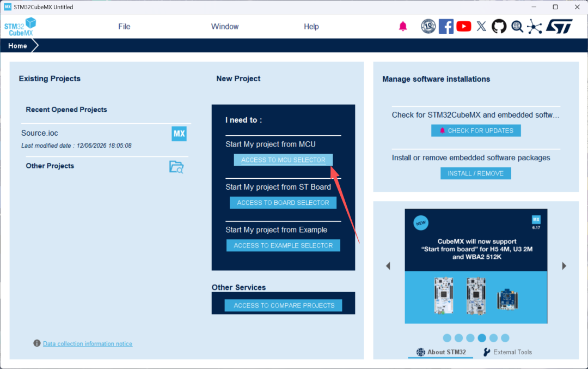
Task: Click the Other Projects label
Action: pyautogui.click(x=50, y=166)
